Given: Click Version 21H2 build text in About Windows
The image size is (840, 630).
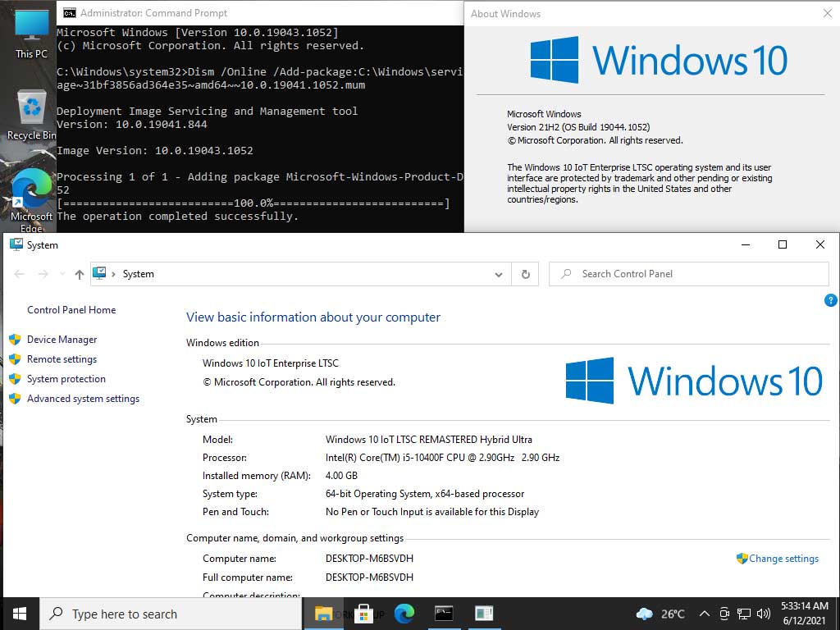Looking at the screenshot, I should coord(578,127).
